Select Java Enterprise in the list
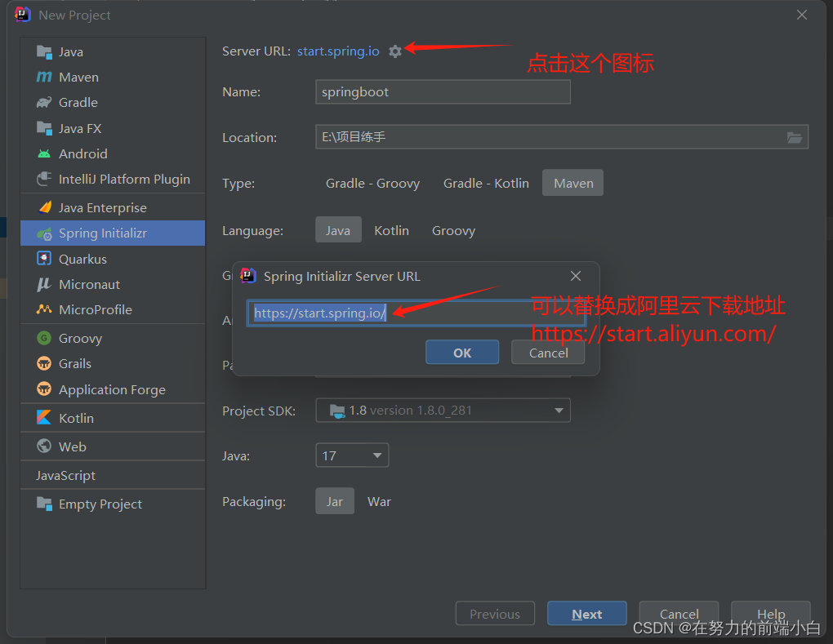The height and width of the screenshot is (644, 833). 113,207
